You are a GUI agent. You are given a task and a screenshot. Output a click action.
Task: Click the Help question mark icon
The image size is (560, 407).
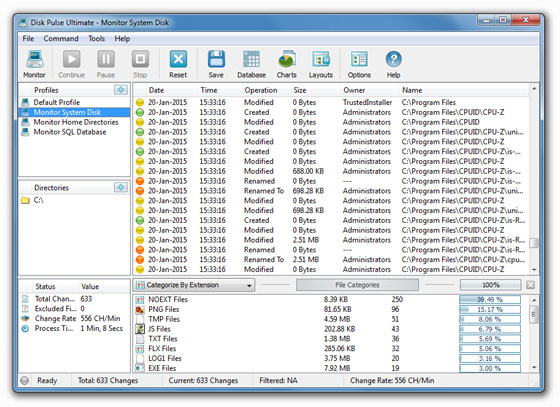coord(393,59)
